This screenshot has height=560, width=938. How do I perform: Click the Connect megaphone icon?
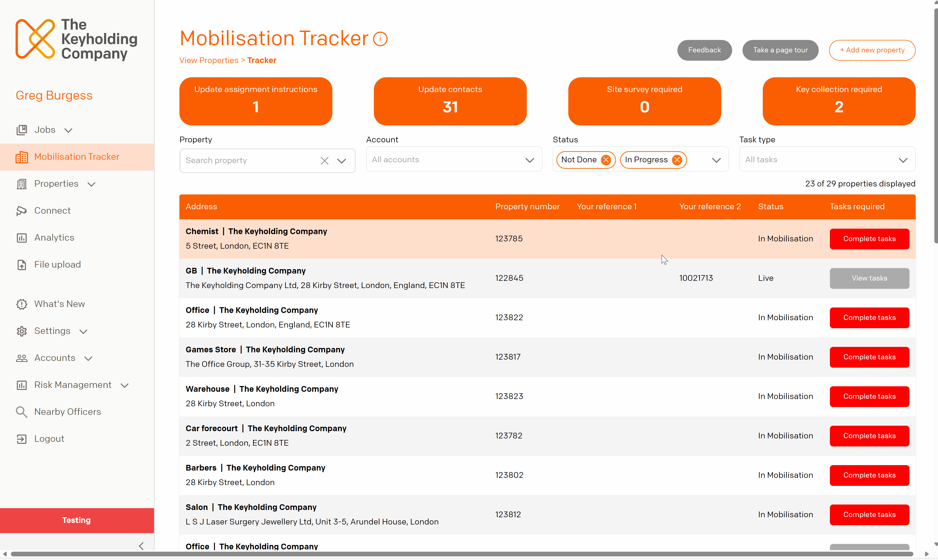(x=22, y=211)
